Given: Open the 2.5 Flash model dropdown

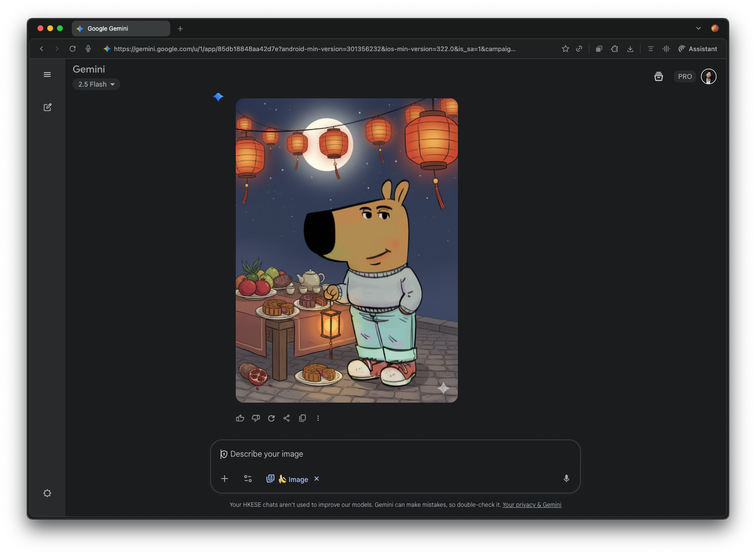Looking at the screenshot, I should click(96, 84).
